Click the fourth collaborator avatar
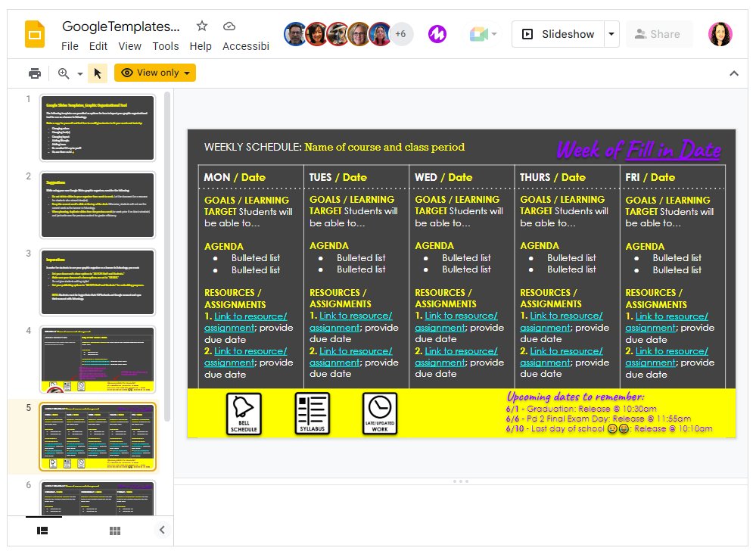 [359, 34]
